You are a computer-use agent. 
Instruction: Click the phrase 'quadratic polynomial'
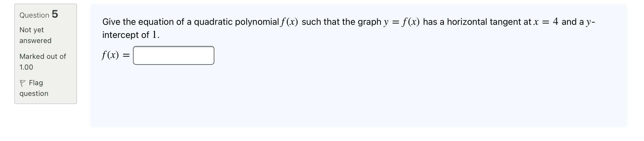pos(236,22)
